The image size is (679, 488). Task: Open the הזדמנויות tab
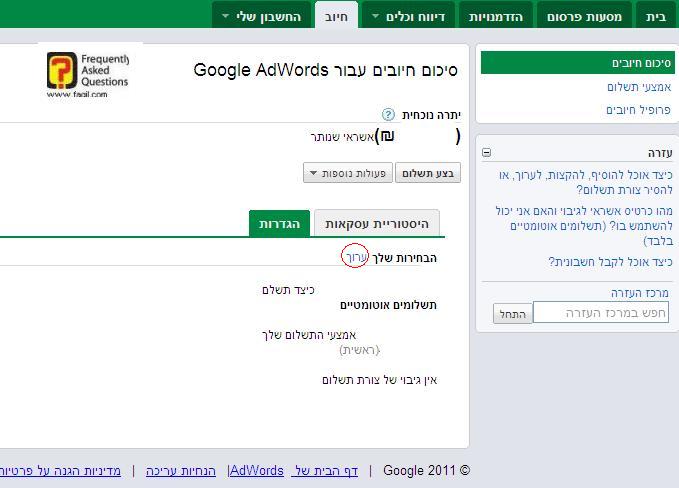(x=496, y=16)
